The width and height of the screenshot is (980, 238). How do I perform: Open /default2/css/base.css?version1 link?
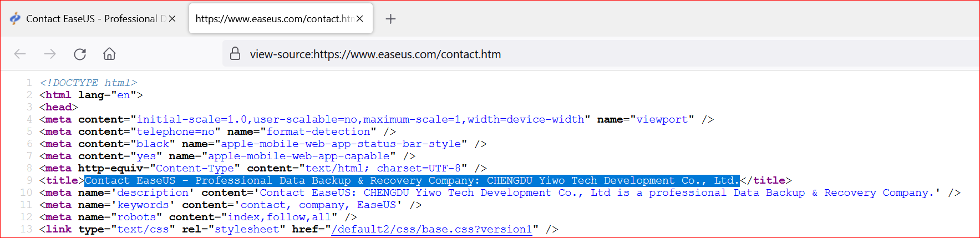click(431, 229)
